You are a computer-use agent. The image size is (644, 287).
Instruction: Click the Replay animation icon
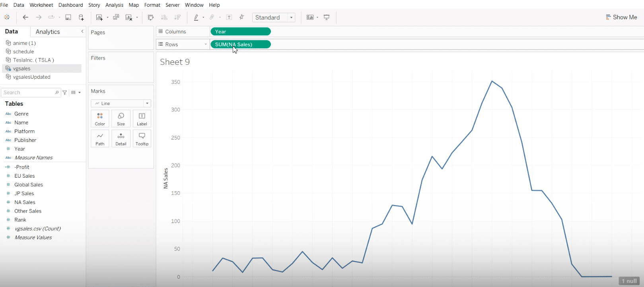pos(51,17)
